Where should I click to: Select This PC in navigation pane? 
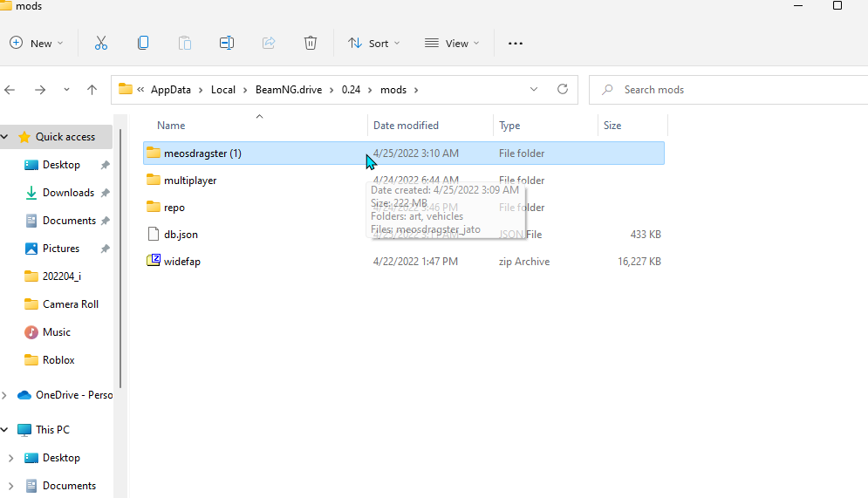click(52, 430)
